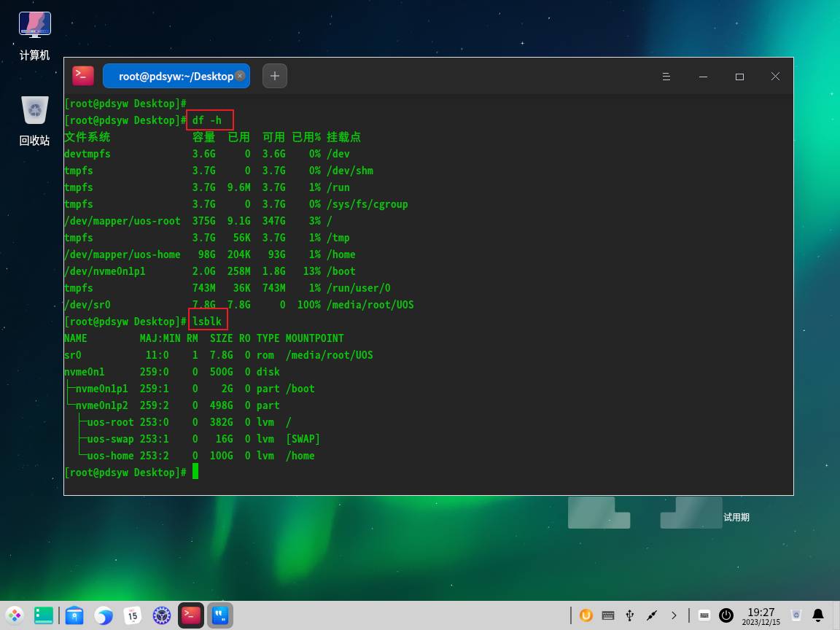Click the red terminal icon in dock

[x=191, y=615]
